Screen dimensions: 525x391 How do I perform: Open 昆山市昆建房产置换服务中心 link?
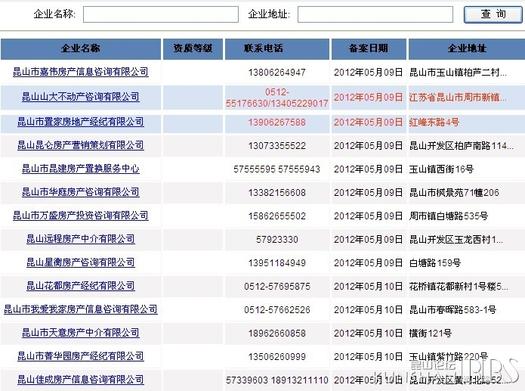pyautogui.click(x=81, y=169)
